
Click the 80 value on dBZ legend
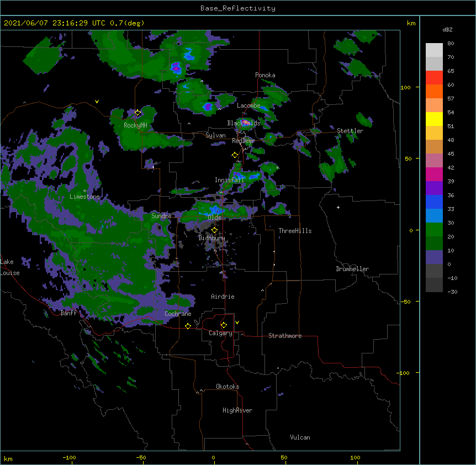click(x=451, y=44)
